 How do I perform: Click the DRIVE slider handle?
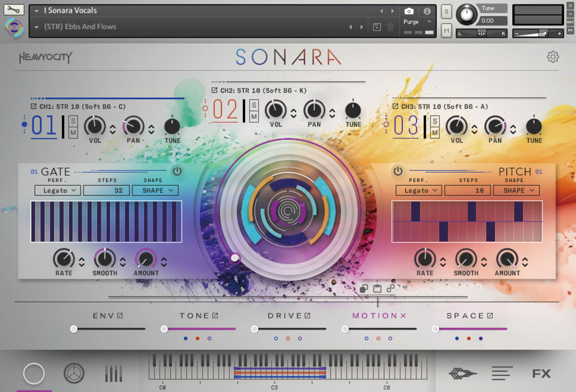click(x=254, y=329)
